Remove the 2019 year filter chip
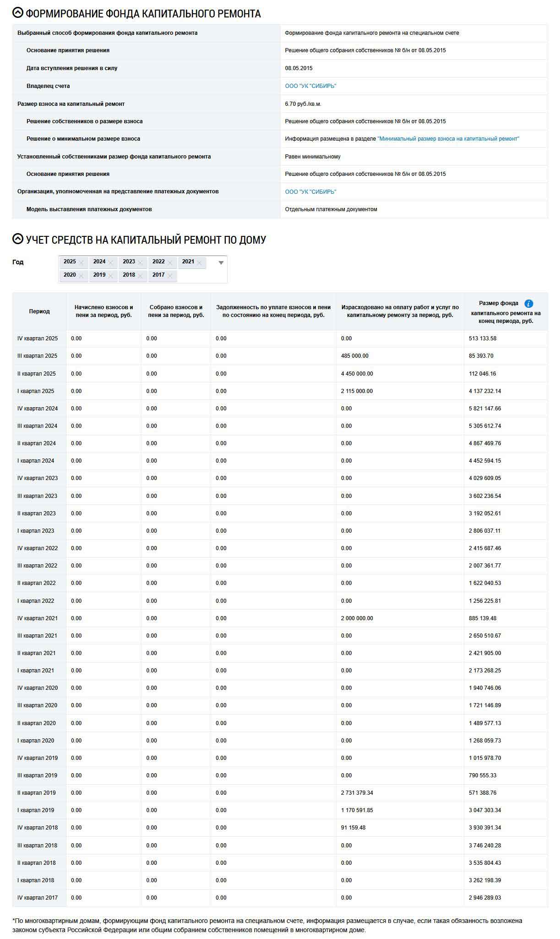The image size is (560, 939). click(110, 276)
